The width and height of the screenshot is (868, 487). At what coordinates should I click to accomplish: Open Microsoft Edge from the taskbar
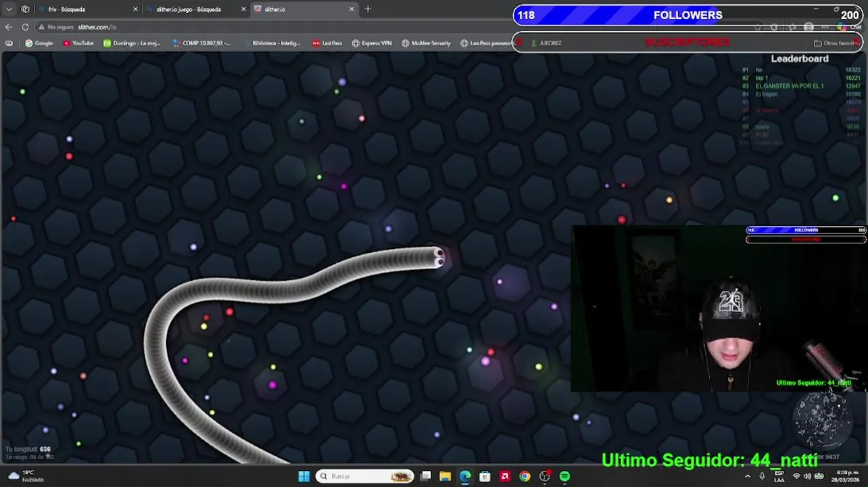(465, 477)
